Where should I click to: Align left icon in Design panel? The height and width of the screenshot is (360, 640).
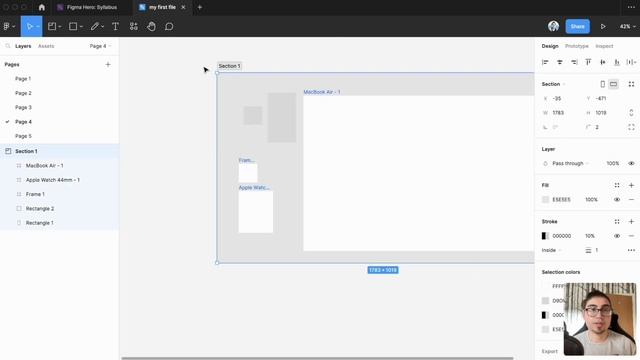[545, 62]
